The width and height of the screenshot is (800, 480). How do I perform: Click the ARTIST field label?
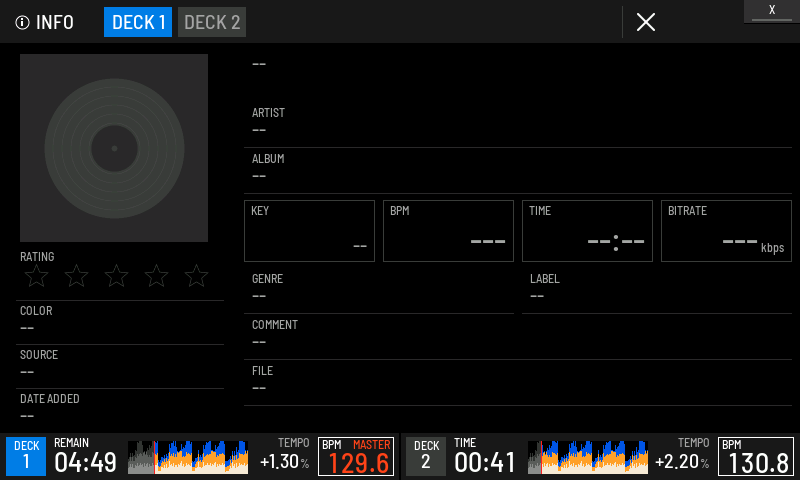pos(268,113)
